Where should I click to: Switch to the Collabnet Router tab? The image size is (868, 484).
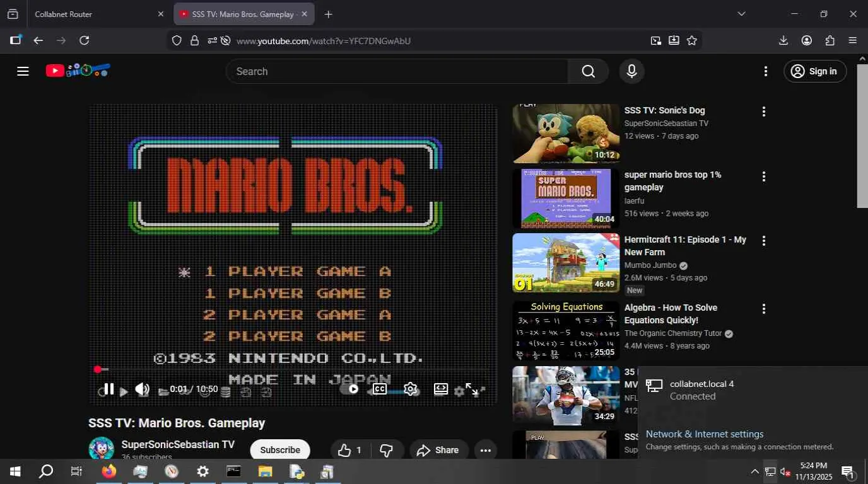tap(98, 14)
